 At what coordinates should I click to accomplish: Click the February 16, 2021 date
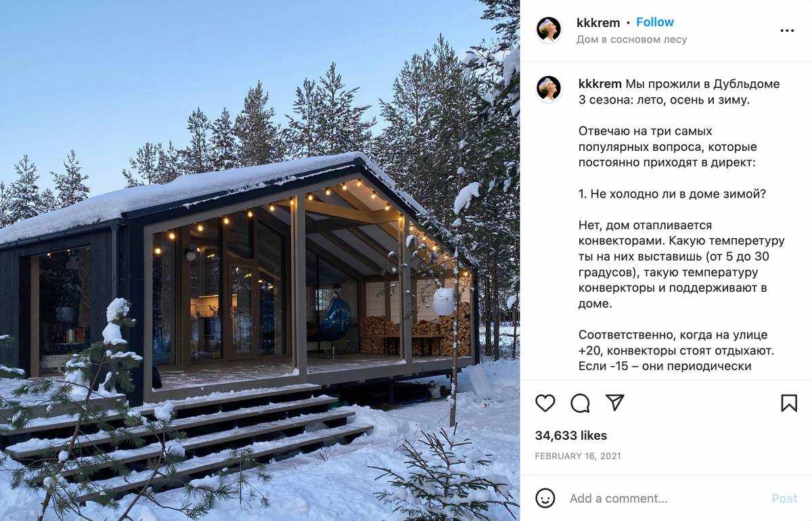click(x=578, y=456)
